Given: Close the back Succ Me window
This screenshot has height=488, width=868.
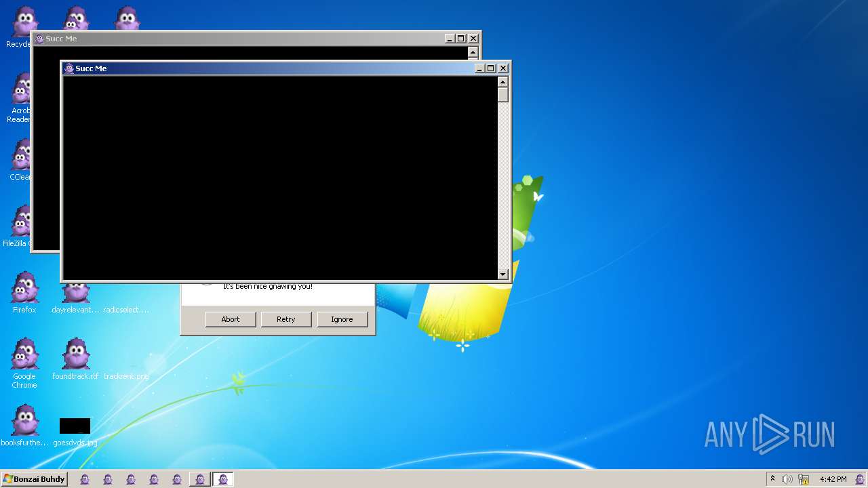Looking at the screenshot, I should click(473, 39).
